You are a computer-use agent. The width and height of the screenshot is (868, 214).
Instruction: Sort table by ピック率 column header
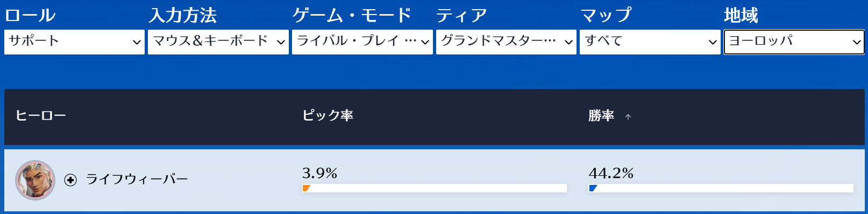tap(328, 115)
